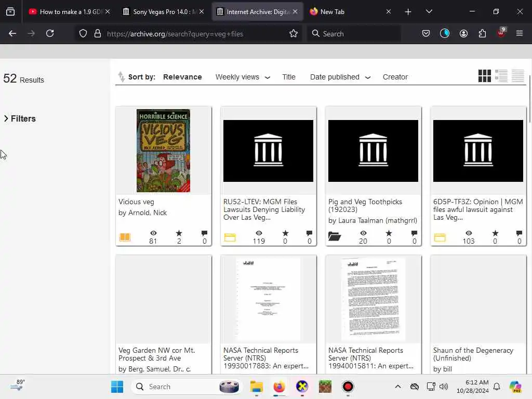The image size is (532, 399).
Task: Open the Weekly views sort dropdown
Action: click(x=243, y=77)
